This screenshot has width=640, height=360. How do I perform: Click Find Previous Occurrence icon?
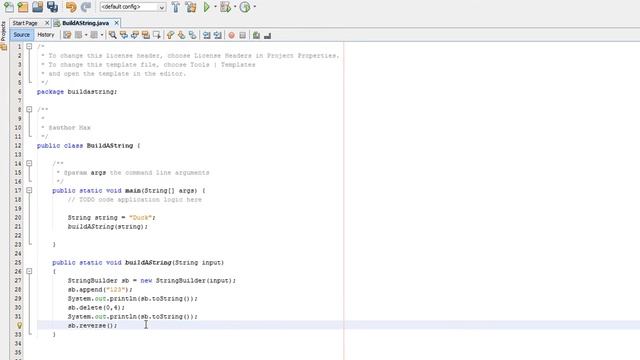[123, 36]
